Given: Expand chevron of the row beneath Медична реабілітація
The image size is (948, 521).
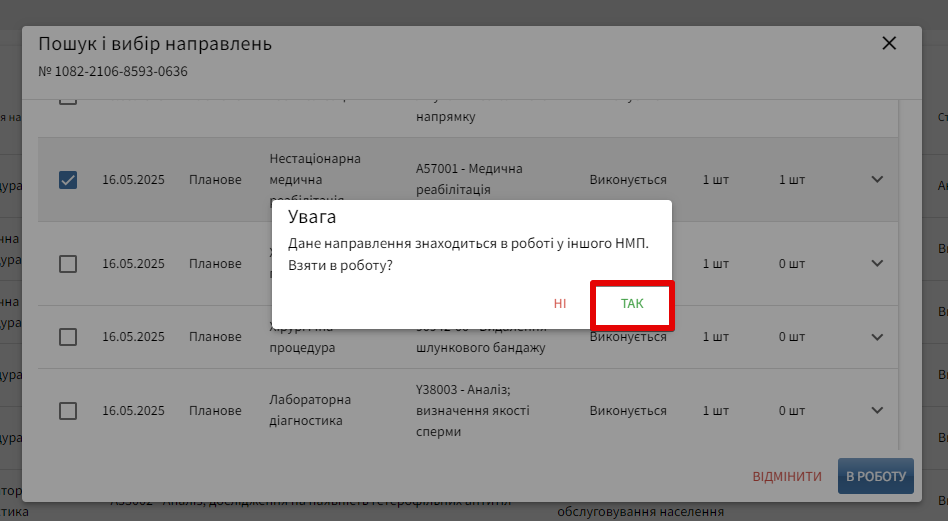Looking at the screenshot, I should (x=877, y=264).
